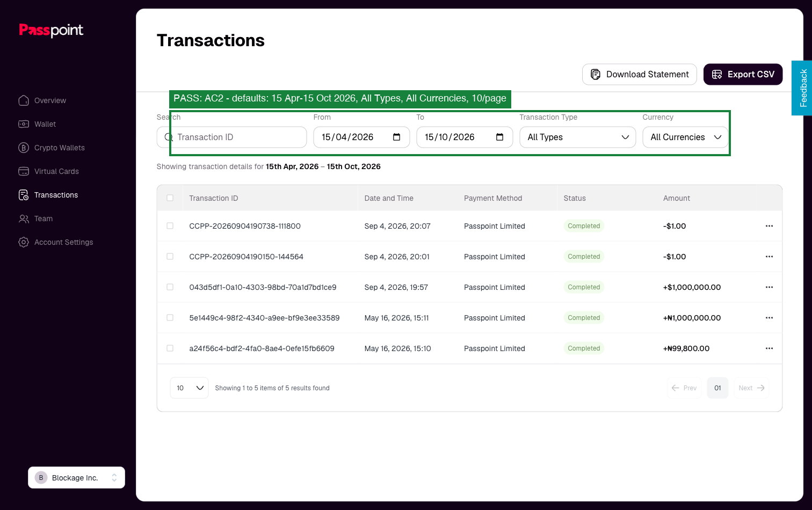The image size is (812, 510).
Task: Click the Passpoint logo
Action: tap(51, 30)
